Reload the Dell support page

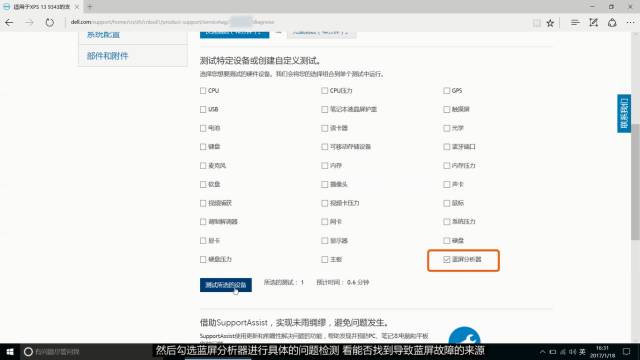click(49, 22)
